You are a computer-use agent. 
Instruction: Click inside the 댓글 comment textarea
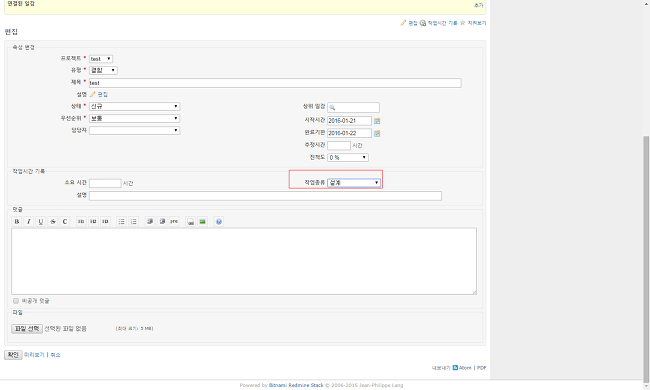244,261
